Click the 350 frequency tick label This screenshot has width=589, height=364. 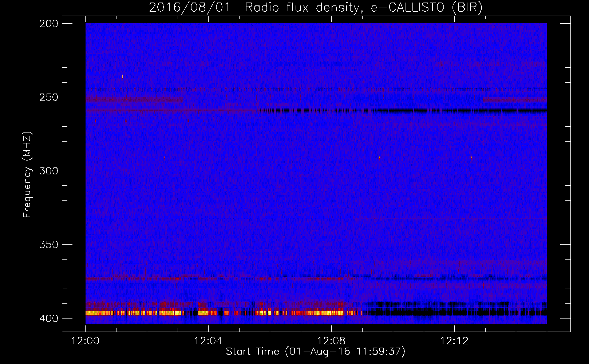point(49,245)
